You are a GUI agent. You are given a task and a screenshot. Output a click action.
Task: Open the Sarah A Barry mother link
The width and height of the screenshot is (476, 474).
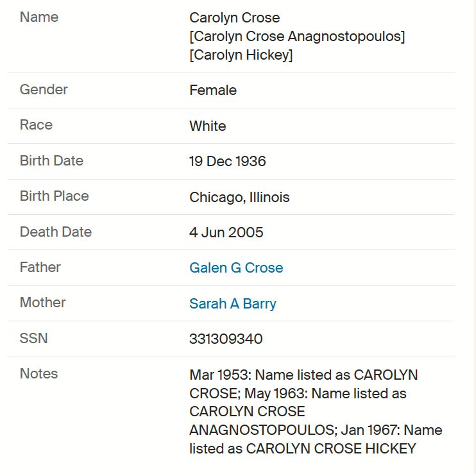point(233,304)
